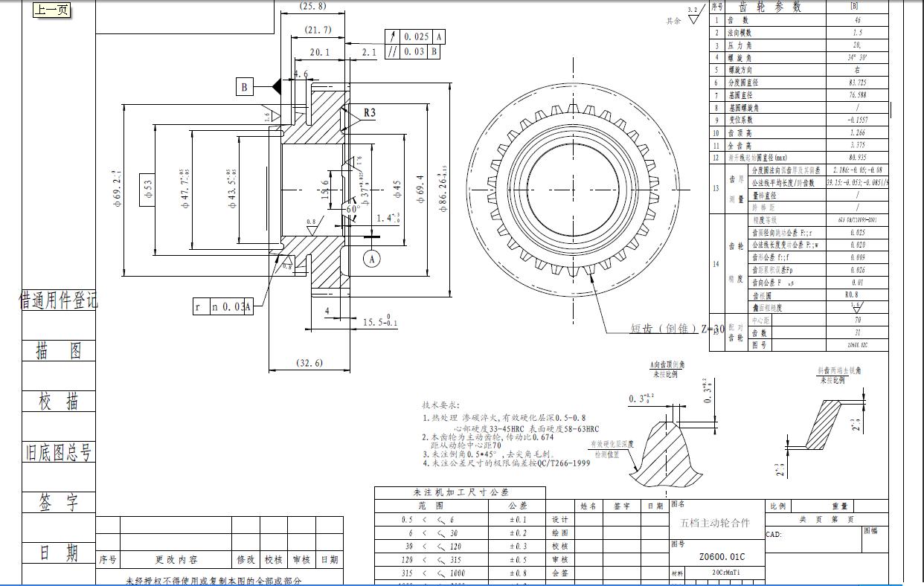The height and width of the screenshot is (586, 924).
Task: Select the value 80.935 in gear table
Action: (x=858, y=158)
